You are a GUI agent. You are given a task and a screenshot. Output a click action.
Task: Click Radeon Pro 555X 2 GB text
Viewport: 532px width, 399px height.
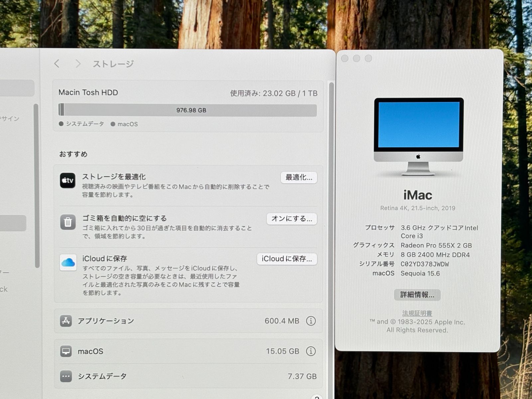(x=436, y=246)
